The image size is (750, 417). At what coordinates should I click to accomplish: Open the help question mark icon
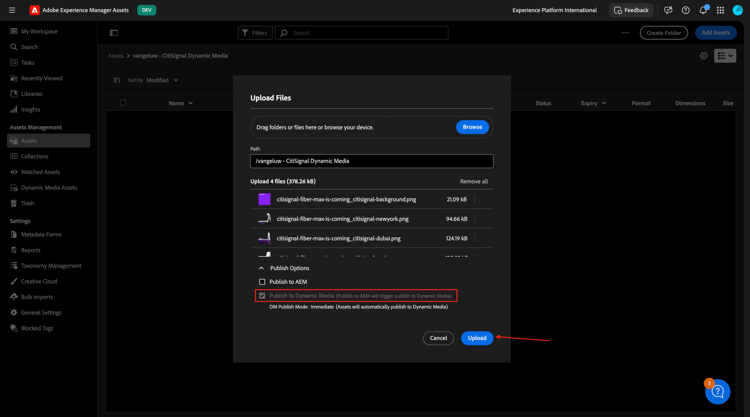685,10
